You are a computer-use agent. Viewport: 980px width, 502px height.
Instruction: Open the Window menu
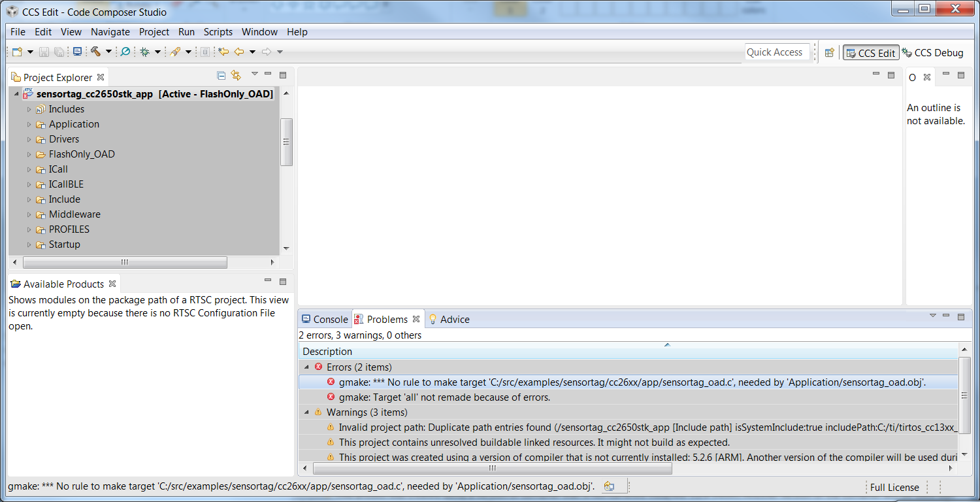pos(259,31)
